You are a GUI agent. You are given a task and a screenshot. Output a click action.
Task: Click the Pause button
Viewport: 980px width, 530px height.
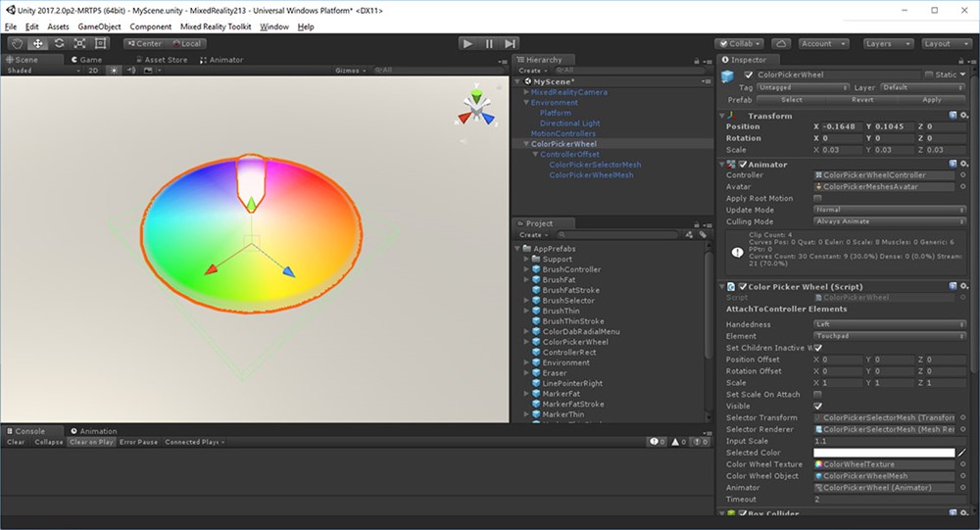tap(489, 43)
